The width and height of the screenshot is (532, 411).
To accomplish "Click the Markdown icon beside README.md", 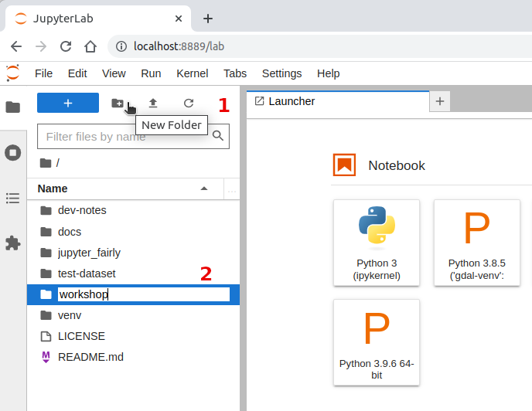I will pos(46,357).
